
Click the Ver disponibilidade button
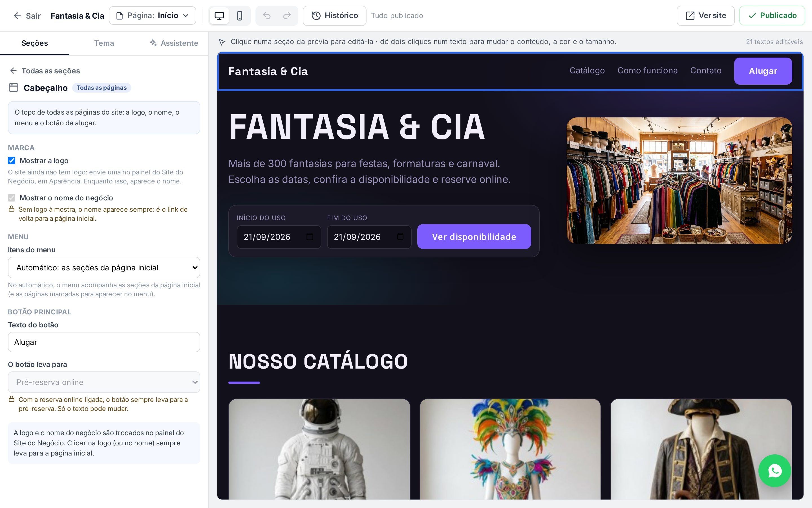tap(474, 237)
